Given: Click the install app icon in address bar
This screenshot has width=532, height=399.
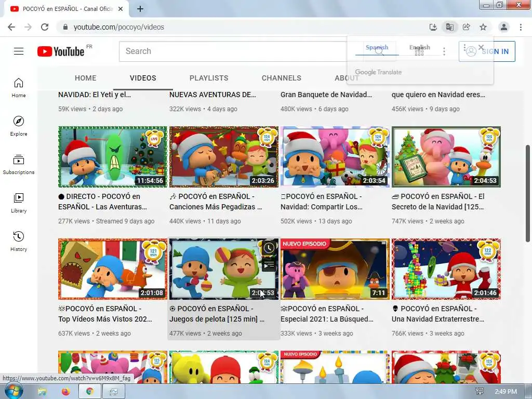Looking at the screenshot, I should click(433, 27).
